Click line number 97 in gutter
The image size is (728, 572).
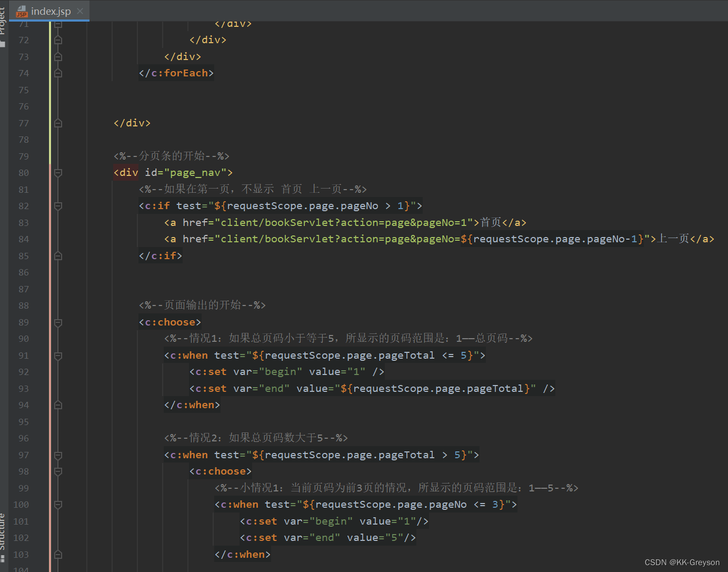(24, 455)
